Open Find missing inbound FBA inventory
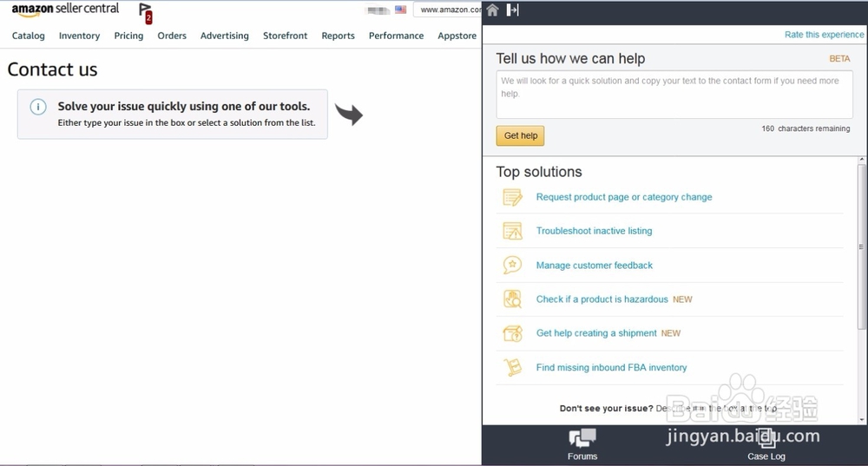Image resolution: width=868 pixels, height=466 pixels. click(x=611, y=367)
